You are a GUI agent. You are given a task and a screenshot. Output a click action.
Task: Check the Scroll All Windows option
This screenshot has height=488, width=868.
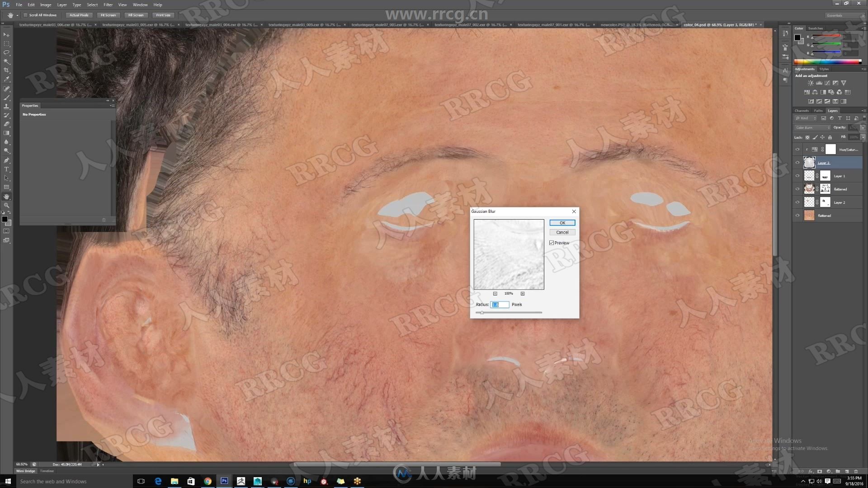tap(26, 15)
